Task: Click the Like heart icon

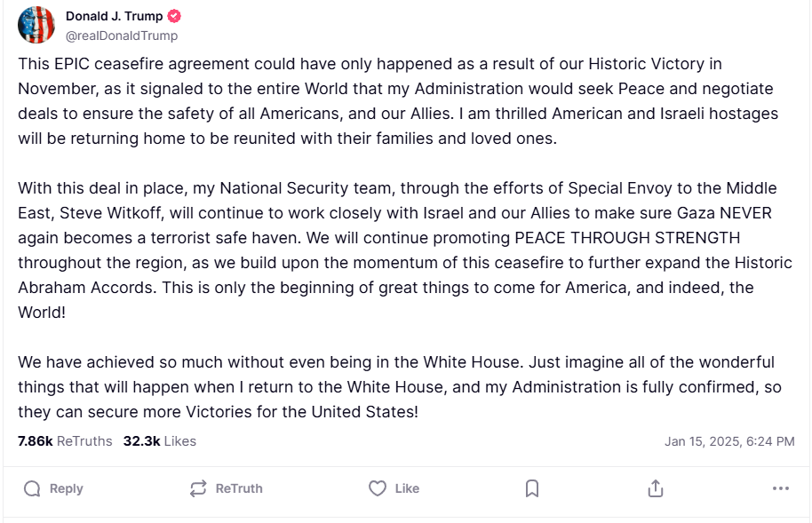Action: (378, 488)
